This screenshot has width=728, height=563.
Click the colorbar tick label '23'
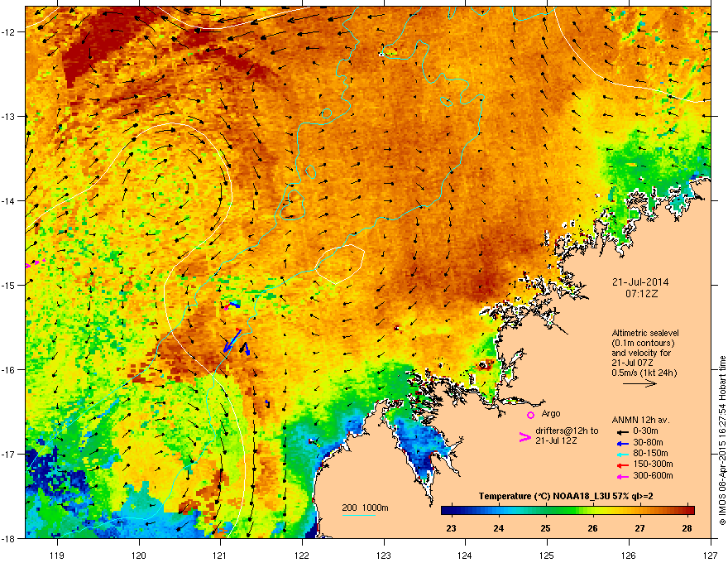pos(451,528)
